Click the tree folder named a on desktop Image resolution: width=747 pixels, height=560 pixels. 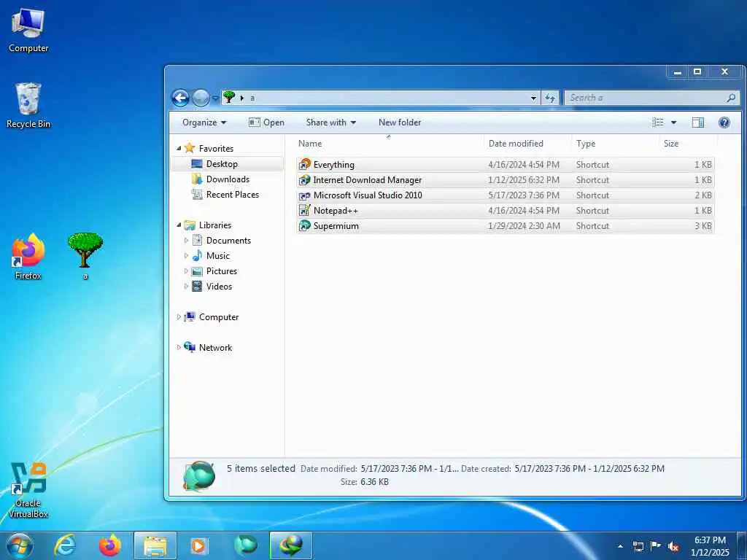coord(85,256)
